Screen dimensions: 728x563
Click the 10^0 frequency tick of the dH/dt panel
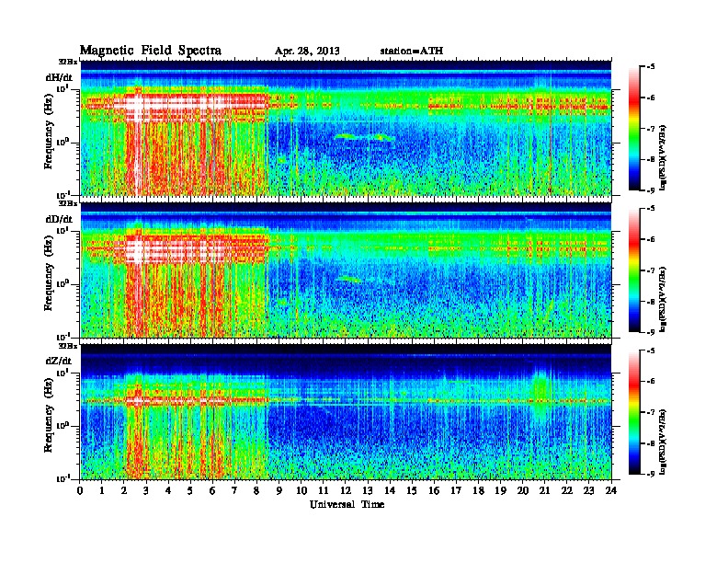(x=63, y=142)
